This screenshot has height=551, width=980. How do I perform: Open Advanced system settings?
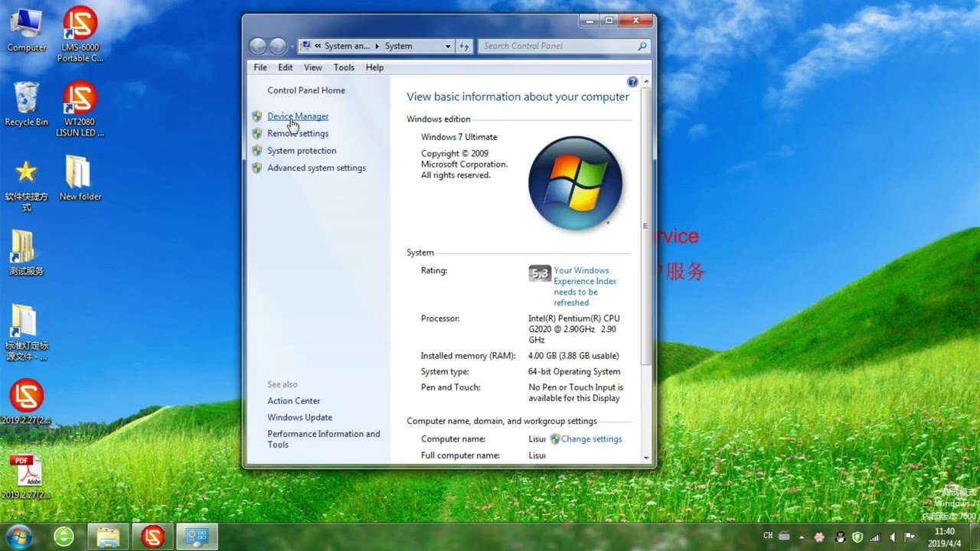pos(316,168)
